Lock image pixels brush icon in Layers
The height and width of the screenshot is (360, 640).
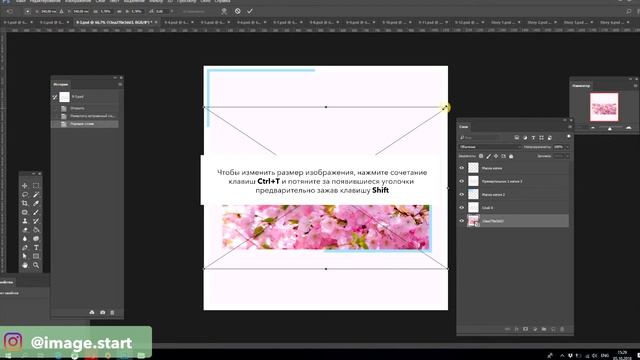tap(489, 156)
